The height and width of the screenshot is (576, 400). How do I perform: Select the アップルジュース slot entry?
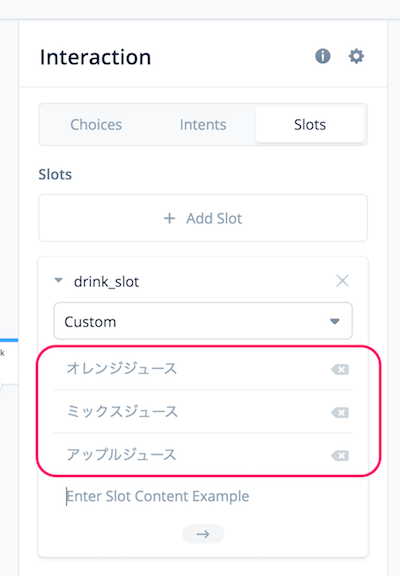(121, 455)
